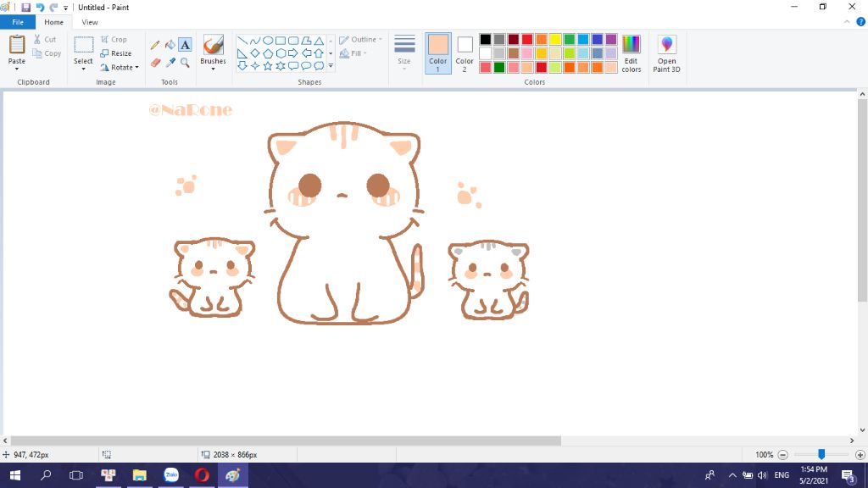This screenshot has height=488, width=868.
Task: Choose the Right arrow shape
Action: click(292, 53)
